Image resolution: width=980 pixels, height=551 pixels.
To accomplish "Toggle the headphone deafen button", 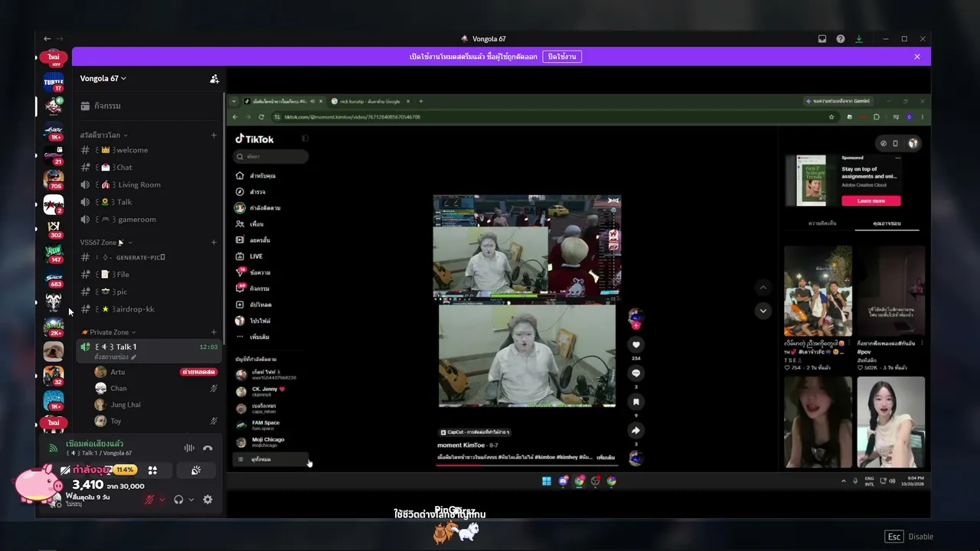I will 178,500.
